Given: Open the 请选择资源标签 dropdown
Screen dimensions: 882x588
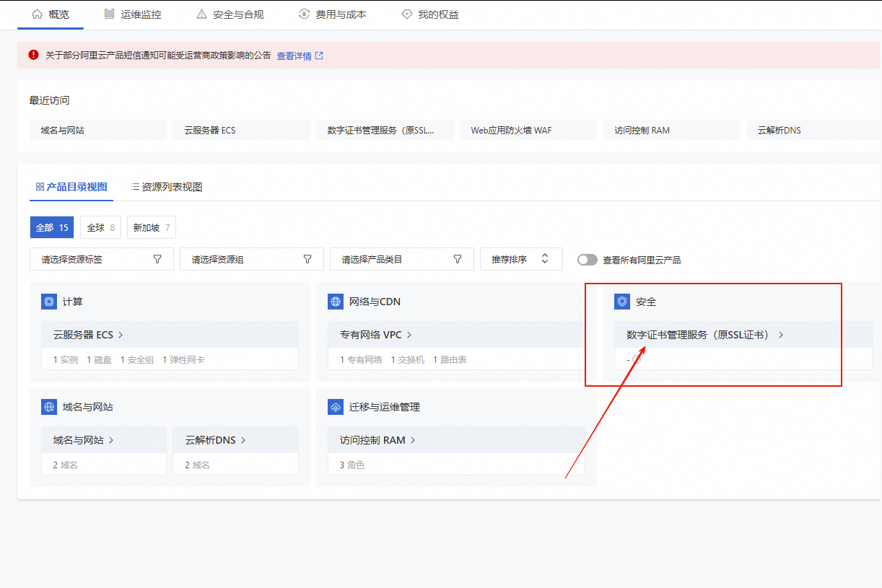Looking at the screenshot, I should tap(102, 259).
